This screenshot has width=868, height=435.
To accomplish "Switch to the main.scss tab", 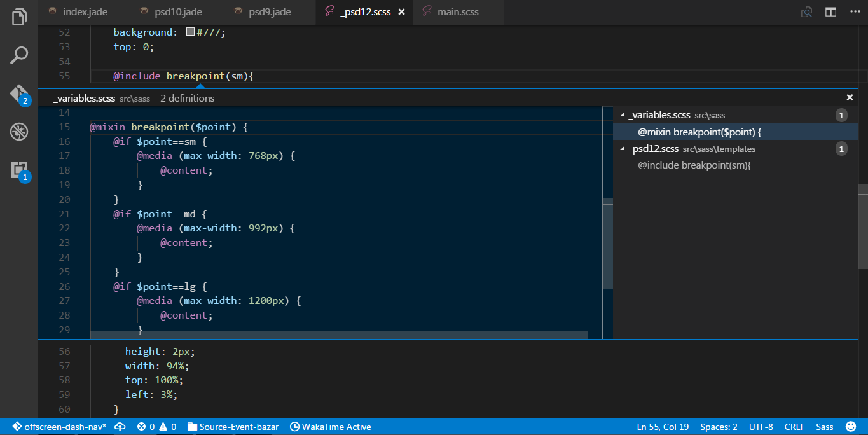I will pyautogui.click(x=458, y=12).
